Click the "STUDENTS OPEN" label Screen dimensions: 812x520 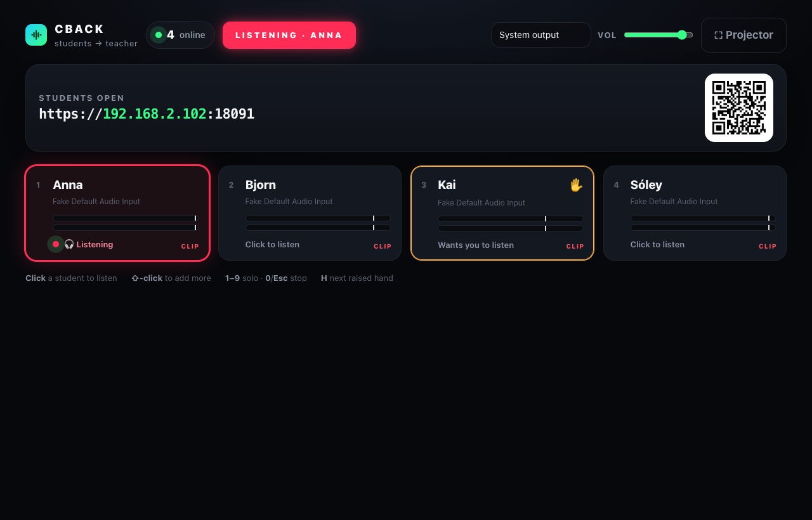82,98
